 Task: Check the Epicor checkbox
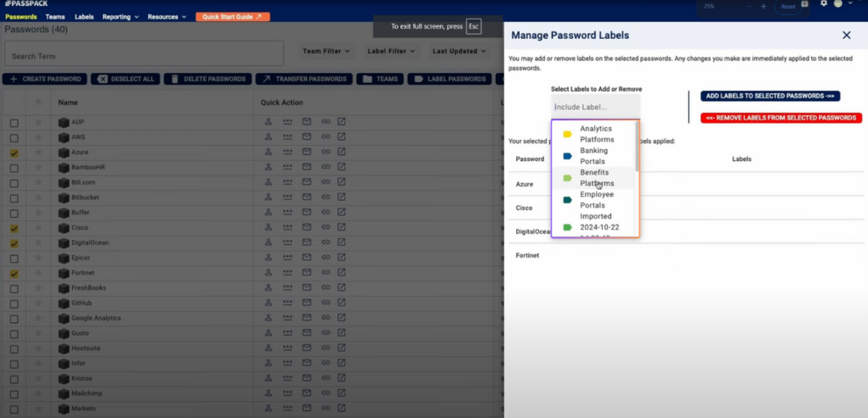pos(14,259)
